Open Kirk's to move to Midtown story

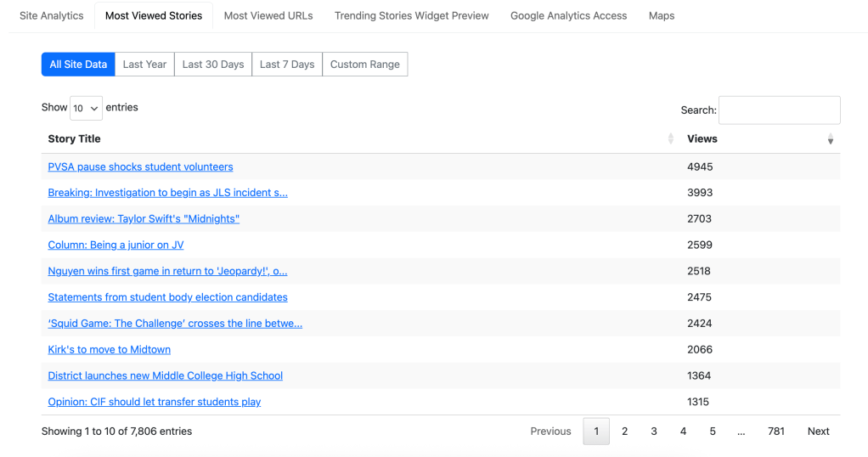coord(110,350)
